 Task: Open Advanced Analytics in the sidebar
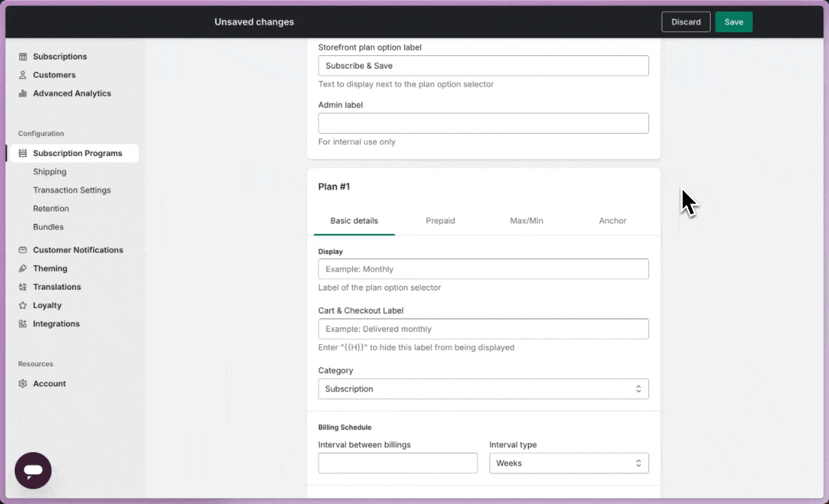click(x=72, y=94)
